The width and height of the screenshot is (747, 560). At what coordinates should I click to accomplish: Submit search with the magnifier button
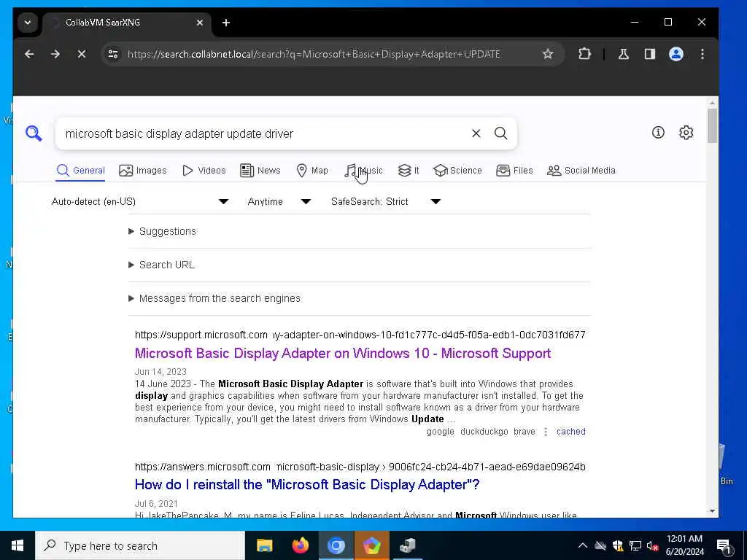click(500, 133)
